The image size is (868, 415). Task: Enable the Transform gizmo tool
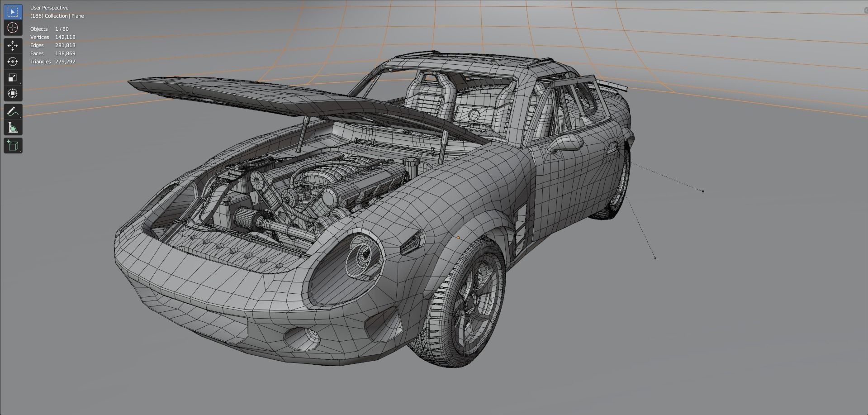(x=13, y=93)
